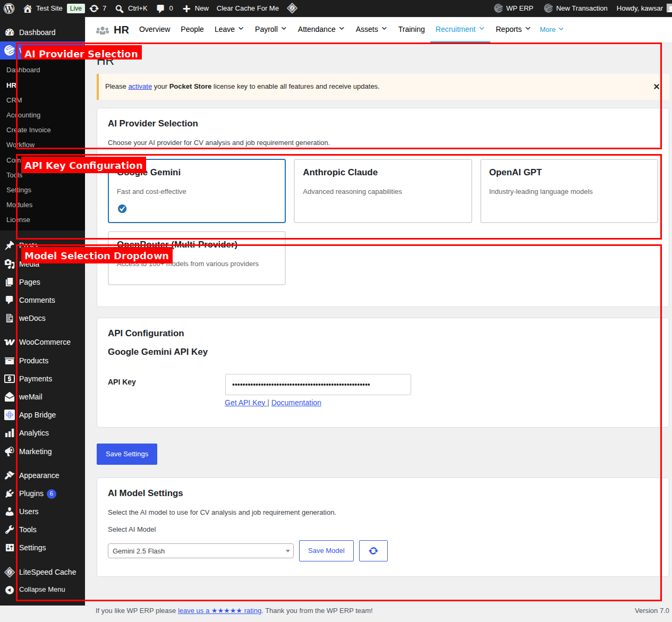Open the Gemini 2.5 Flash model dropdown
The width and height of the screenshot is (672, 622).
pos(201,551)
